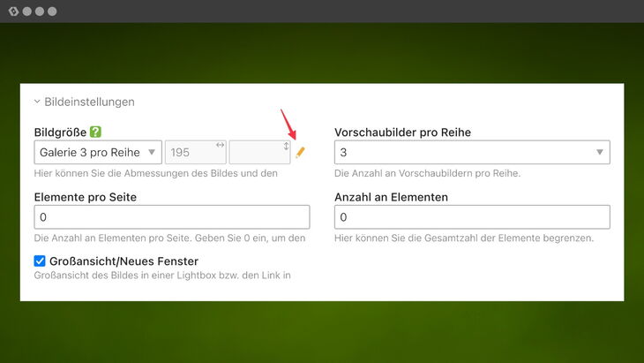Focus the empty image height field
The height and width of the screenshot is (363, 644).
click(x=259, y=153)
